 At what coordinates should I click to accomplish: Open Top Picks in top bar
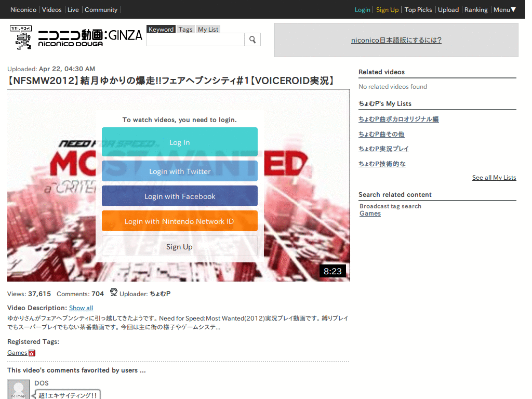click(418, 10)
